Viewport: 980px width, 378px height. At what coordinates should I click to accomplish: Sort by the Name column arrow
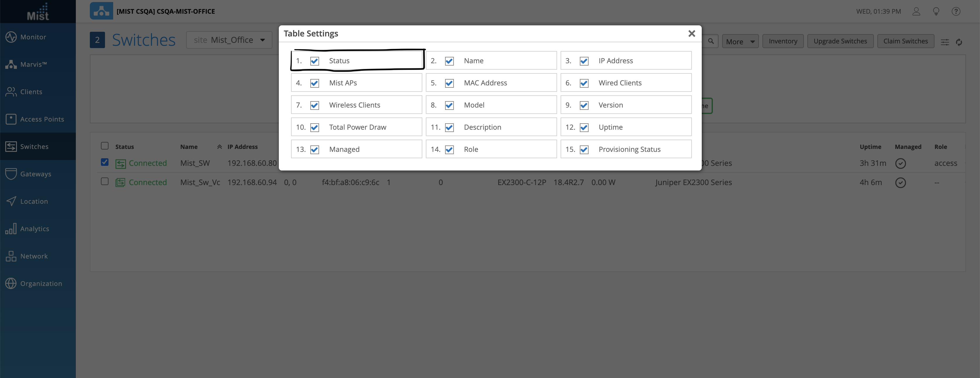pos(220,147)
